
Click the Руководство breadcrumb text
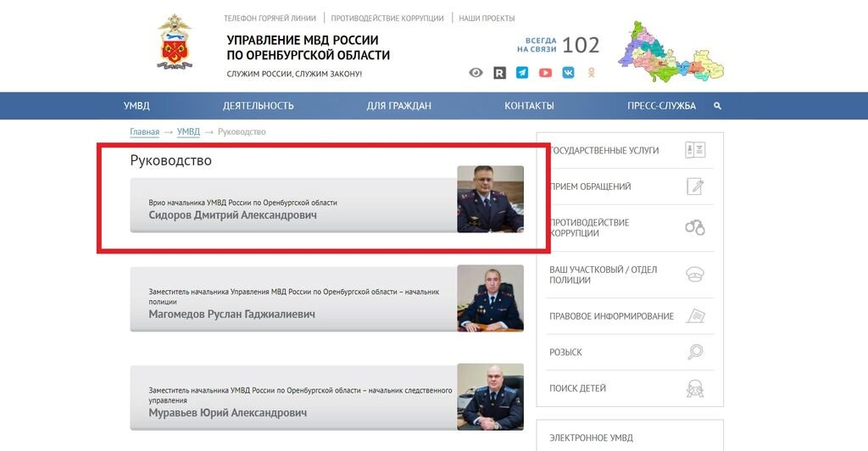pos(242,131)
